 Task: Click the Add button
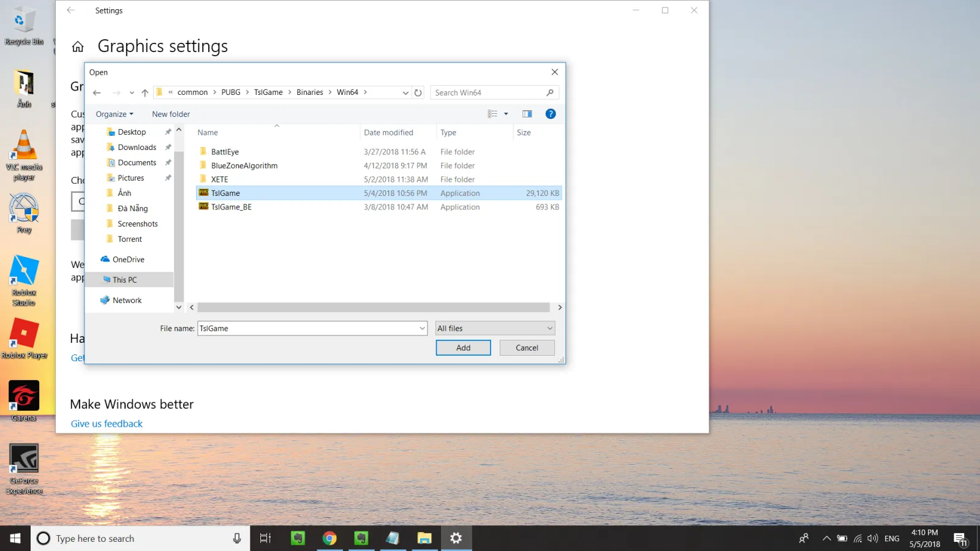tap(463, 348)
